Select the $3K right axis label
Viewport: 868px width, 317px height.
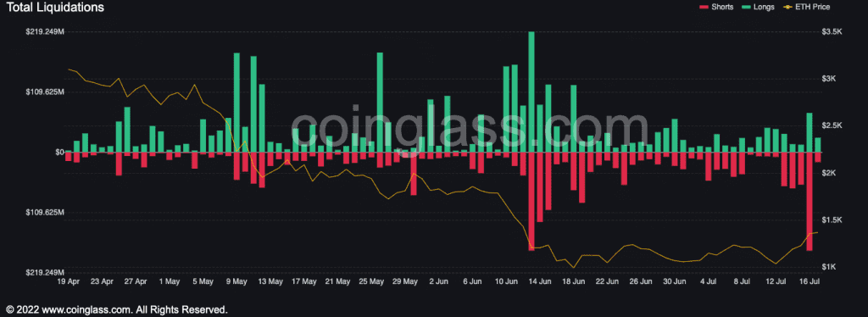coord(830,79)
